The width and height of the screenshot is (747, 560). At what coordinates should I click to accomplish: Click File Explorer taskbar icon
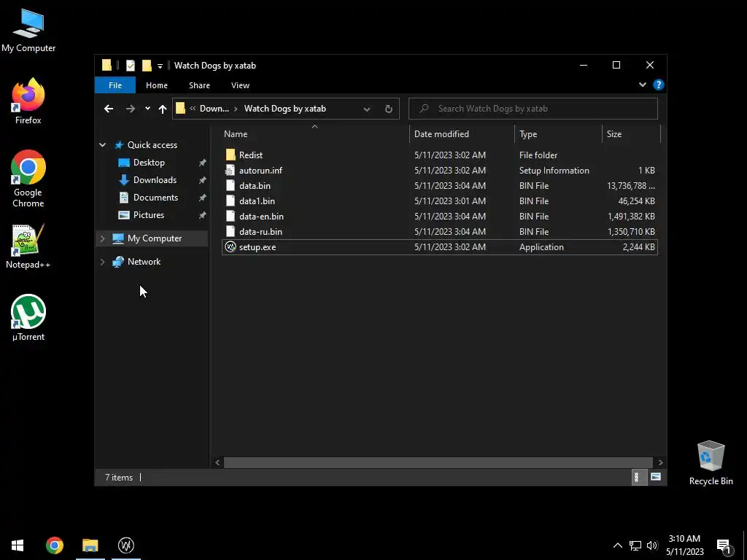point(90,545)
